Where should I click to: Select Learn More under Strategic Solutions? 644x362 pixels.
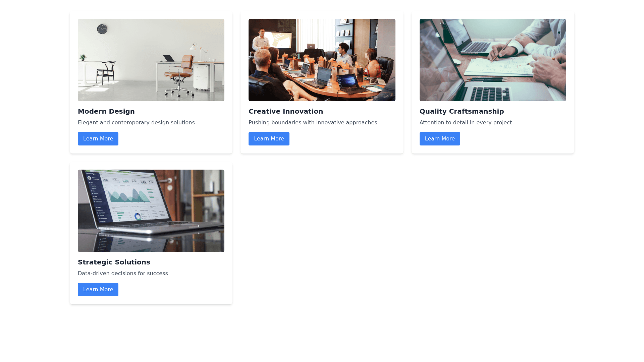tap(98, 290)
